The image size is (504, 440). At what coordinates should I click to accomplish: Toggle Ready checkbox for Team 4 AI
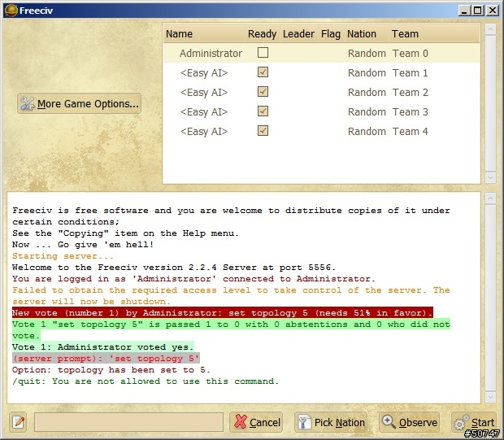tap(263, 131)
